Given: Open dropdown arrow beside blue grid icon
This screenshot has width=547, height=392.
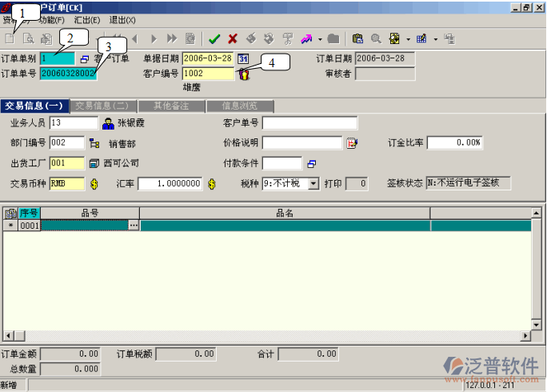Looking at the screenshot, I should tap(435, 39).
